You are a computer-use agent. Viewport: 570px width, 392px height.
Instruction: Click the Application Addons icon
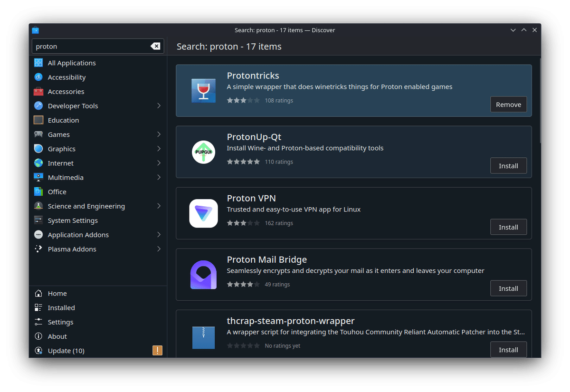[38, 235]
